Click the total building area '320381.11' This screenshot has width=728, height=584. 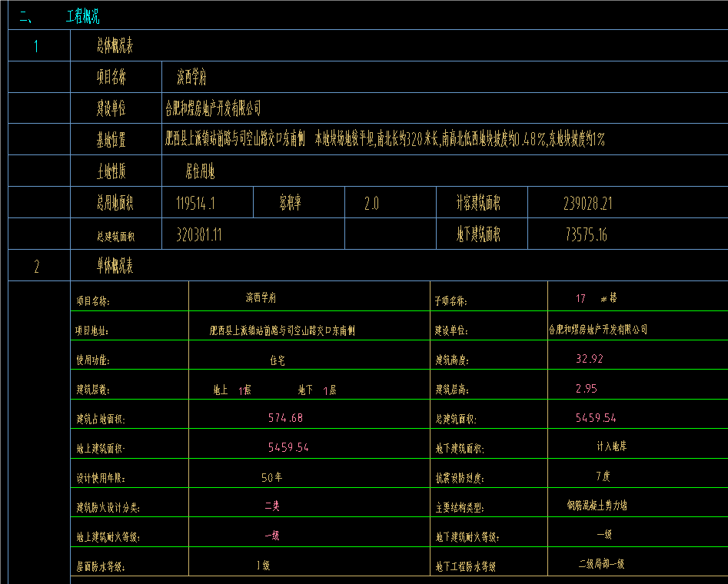point(198,235)
